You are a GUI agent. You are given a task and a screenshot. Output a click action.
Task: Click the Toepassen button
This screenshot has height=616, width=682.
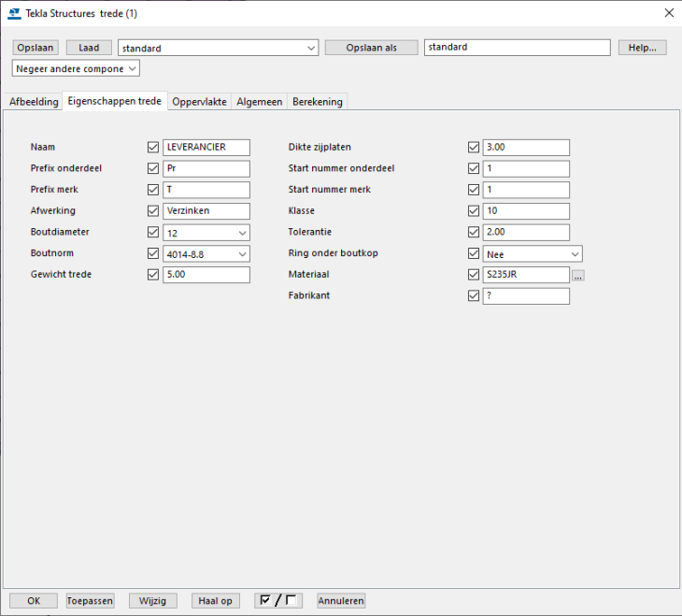point(90,601)
